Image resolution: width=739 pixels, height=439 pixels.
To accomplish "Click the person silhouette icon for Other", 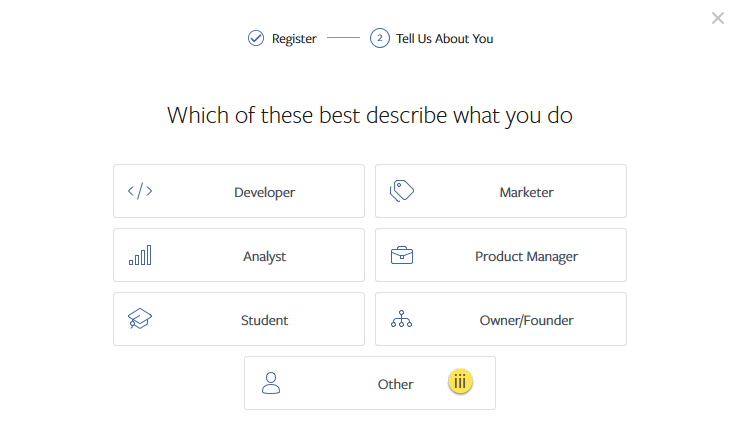I will click(x=271, y=383).
